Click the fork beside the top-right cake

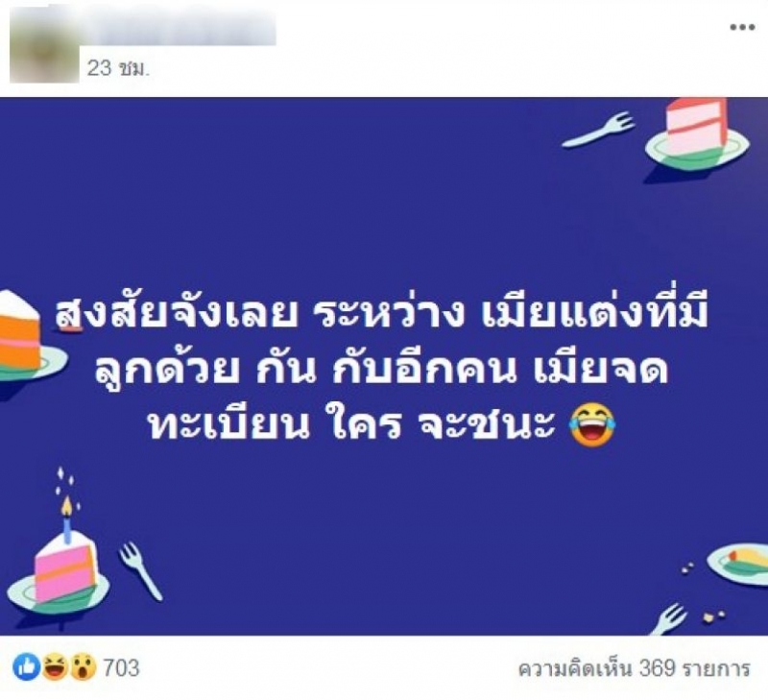[x=599, y=129]
